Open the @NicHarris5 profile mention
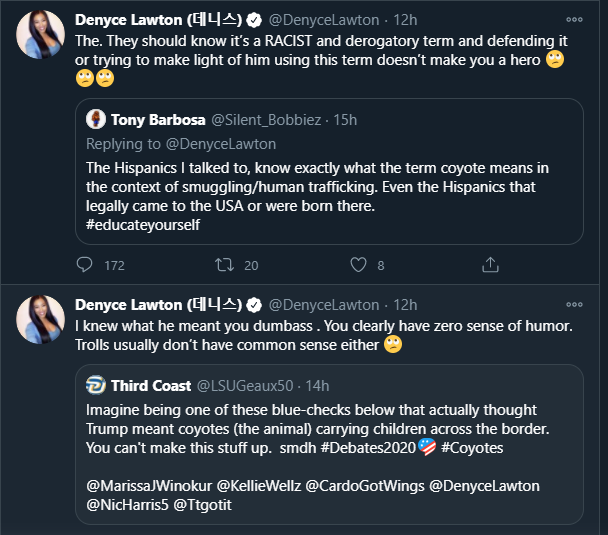The height and width of the screenshot is (535, 608). (127, 505)
